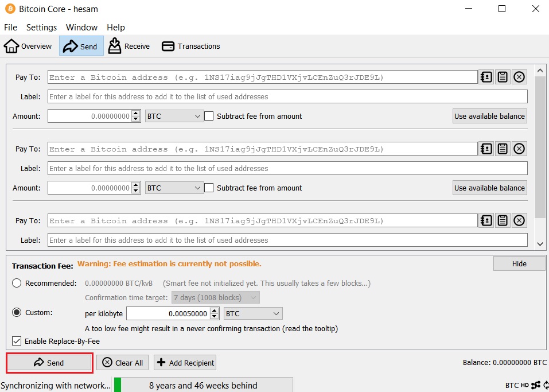
Task: Focus the third recipient Label field
Action: click(287, 240)
